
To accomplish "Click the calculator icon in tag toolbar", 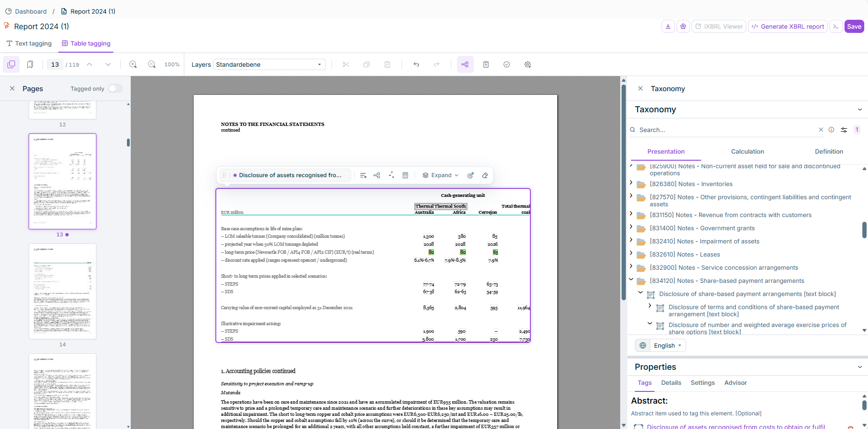I will coord(405,175).
